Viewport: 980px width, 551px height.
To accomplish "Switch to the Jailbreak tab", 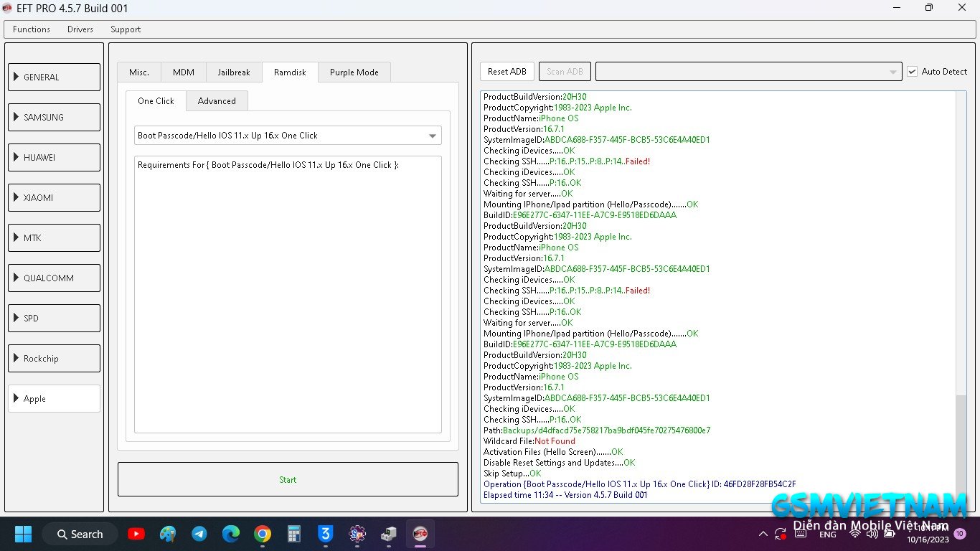I will (234, 72).
